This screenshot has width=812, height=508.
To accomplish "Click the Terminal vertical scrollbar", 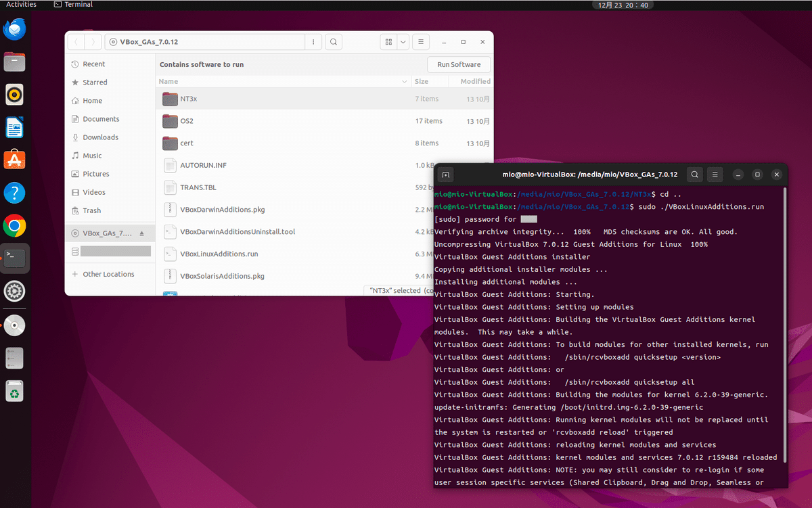I will (785, 325).
